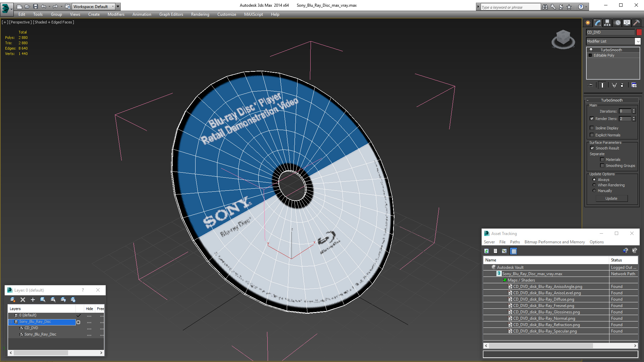Select Always update option
Screen dimensions: 644x362
(594, 180)
